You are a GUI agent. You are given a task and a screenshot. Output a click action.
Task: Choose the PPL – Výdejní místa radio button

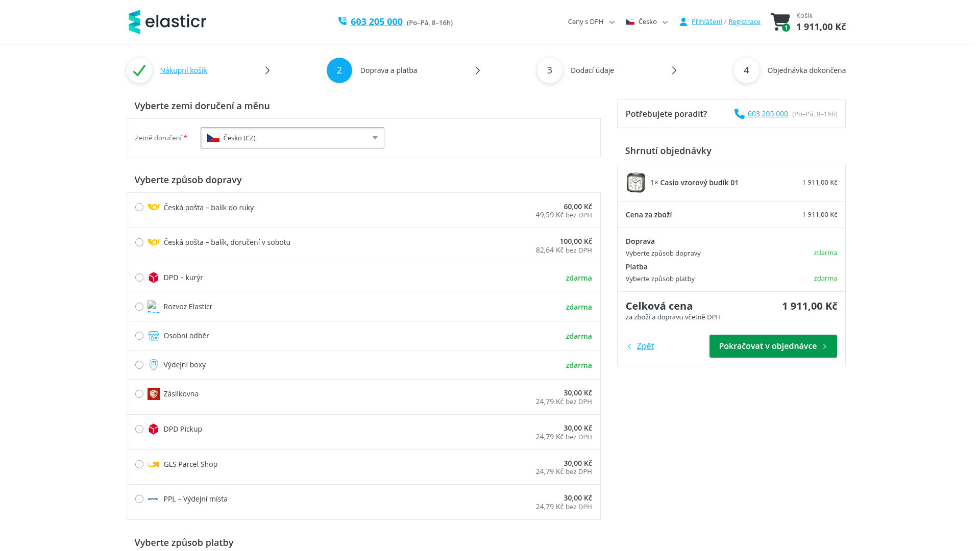[139, 499]
